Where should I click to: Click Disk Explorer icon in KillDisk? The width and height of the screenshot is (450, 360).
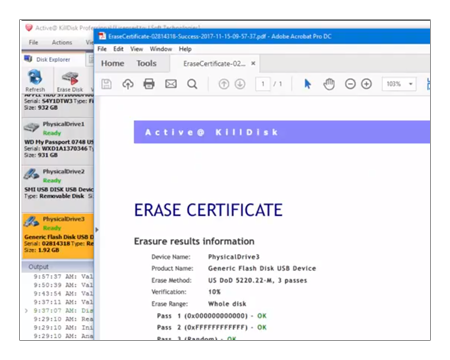point(28,59)
